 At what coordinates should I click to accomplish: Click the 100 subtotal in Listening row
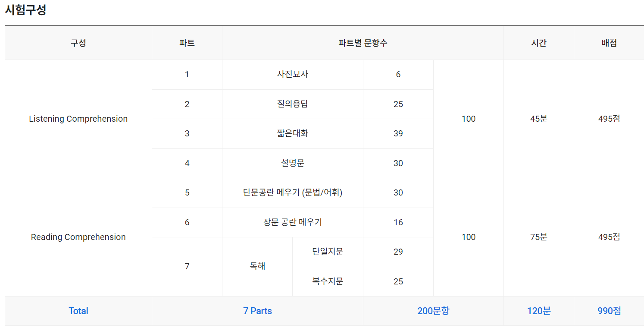(469, 119)
